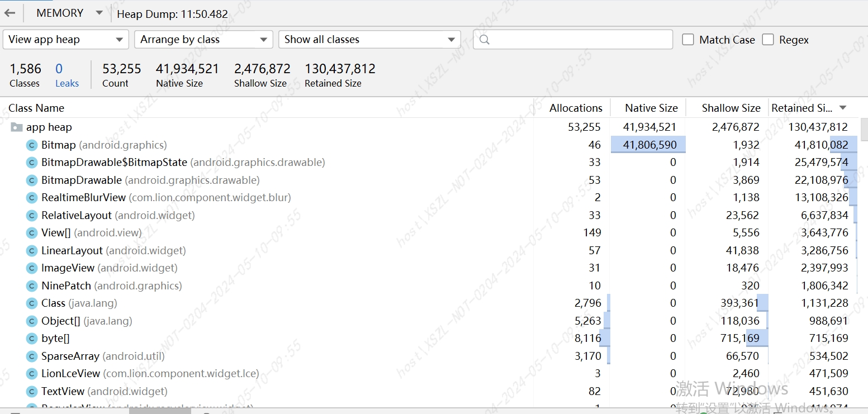This screenshot has width=868, height=414.
Task: Sort by the Shallow Size column
Action: [x=731, y=108]
